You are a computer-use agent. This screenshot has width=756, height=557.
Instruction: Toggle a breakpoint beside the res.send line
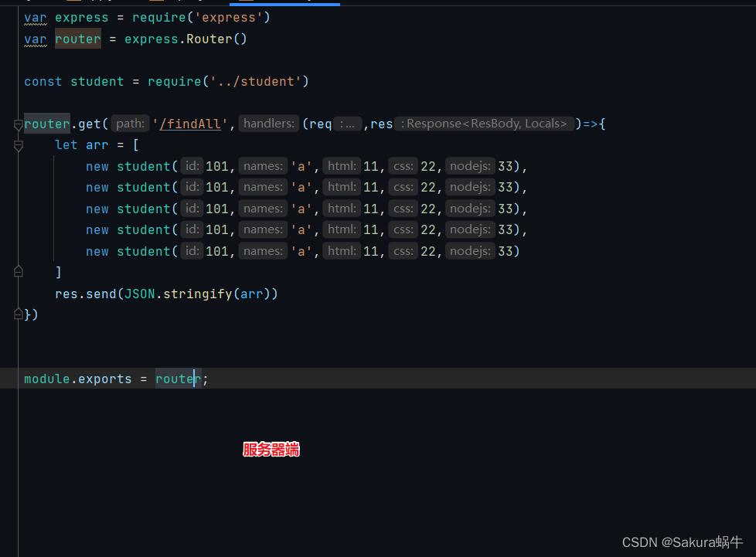(x=11, y=294)
